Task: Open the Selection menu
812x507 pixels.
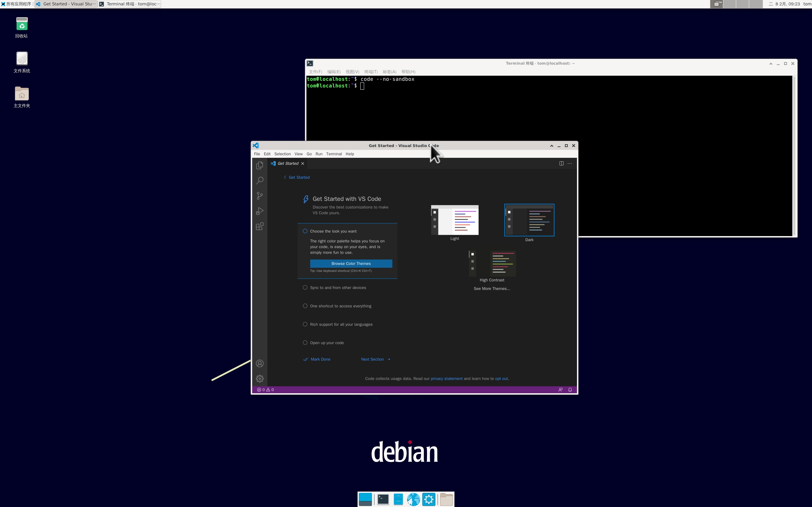Action: click(282, 154)
